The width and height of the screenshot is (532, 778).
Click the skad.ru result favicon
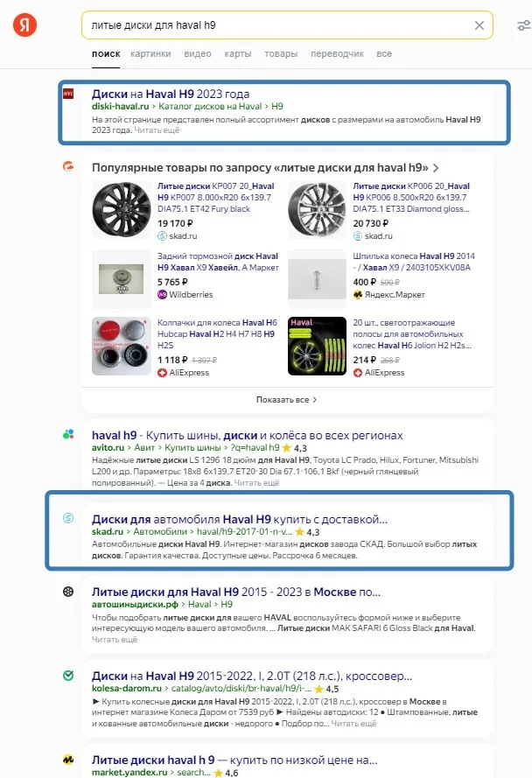coord(68,519)
